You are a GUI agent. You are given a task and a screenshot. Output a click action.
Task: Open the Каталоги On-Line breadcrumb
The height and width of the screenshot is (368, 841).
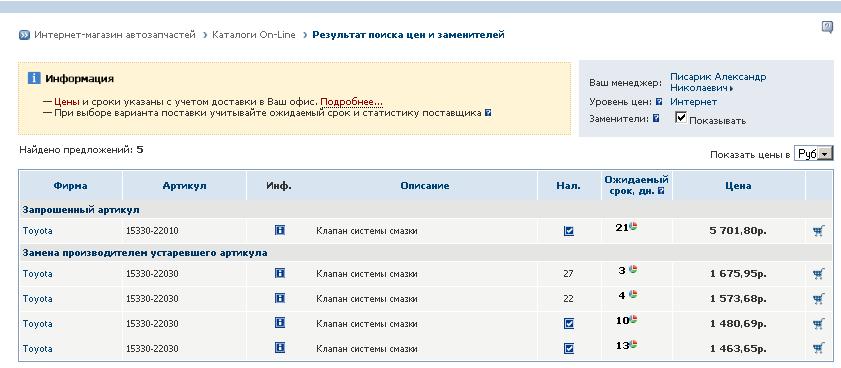[254, 35]
